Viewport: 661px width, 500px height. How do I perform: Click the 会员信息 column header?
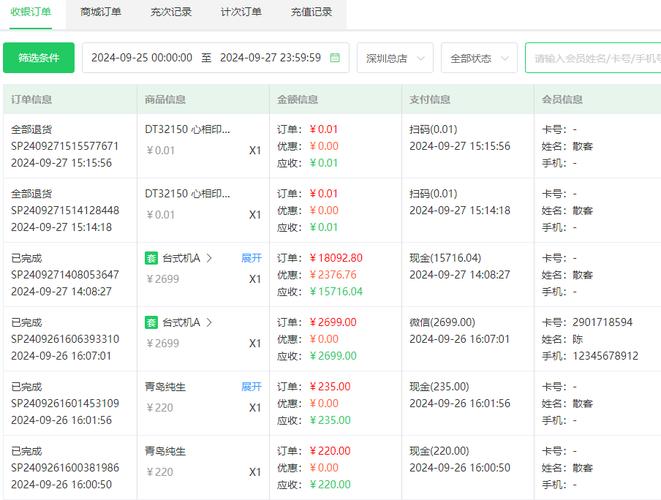pos(562,99)
